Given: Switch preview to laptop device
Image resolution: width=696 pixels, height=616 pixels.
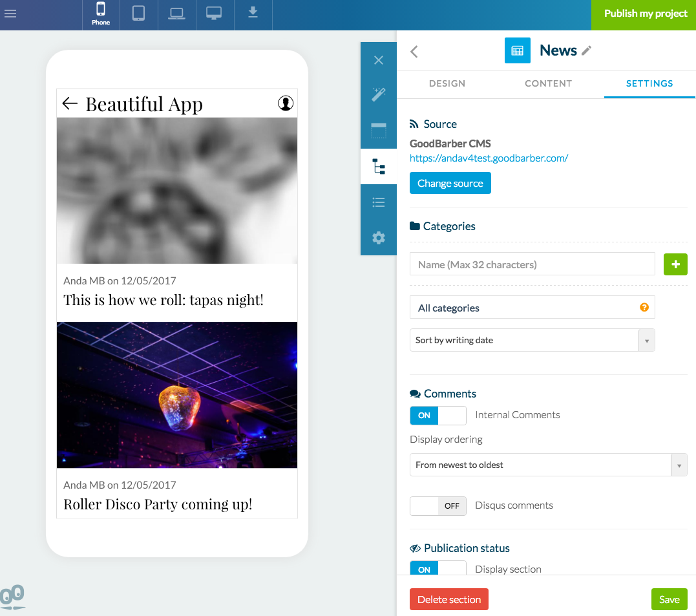Looking at the screenshot, I should click(176, 14).
